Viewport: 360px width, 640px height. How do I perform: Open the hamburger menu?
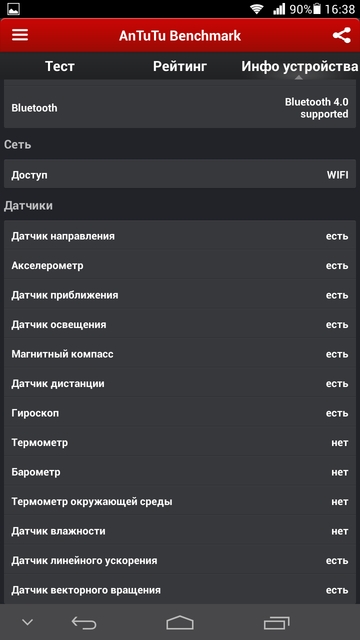click(20, 35)
